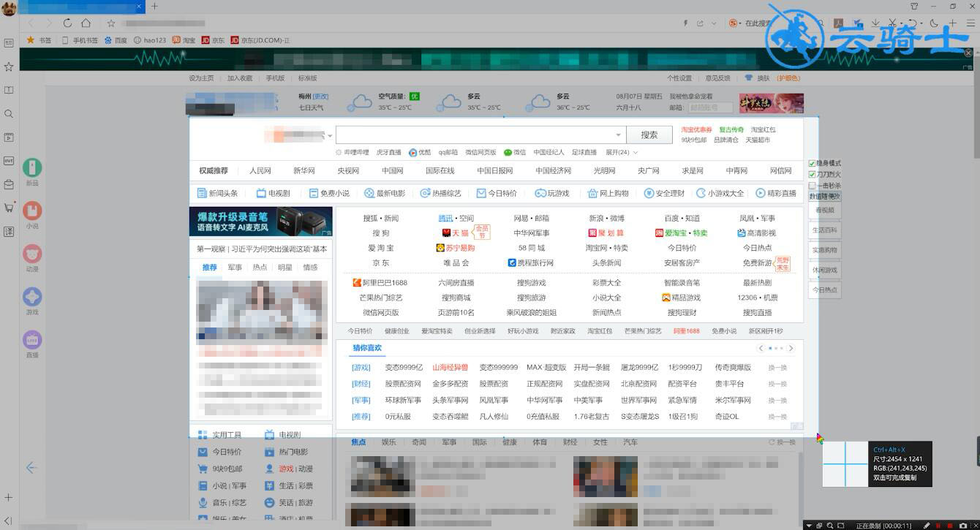Open the downloads icon in the toolbar
The width and height of the screenshot is (980, 530).
[875, 23]
